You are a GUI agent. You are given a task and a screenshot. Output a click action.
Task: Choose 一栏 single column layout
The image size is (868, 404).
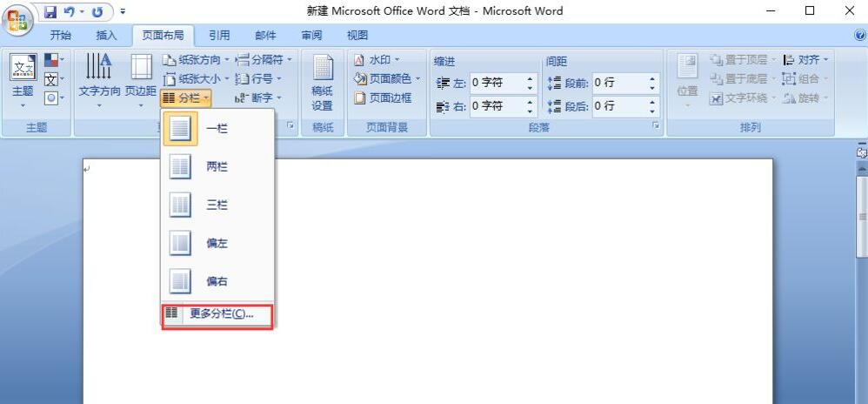pos(217,129)
